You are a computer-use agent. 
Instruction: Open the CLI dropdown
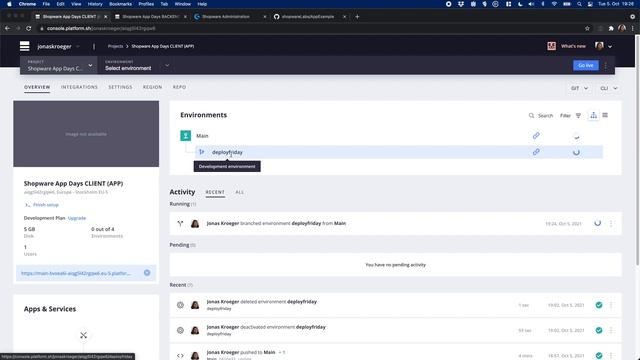609,88
